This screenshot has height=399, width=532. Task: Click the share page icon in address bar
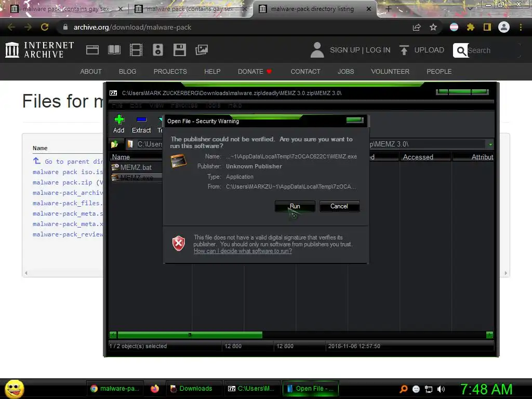(417, 27)
